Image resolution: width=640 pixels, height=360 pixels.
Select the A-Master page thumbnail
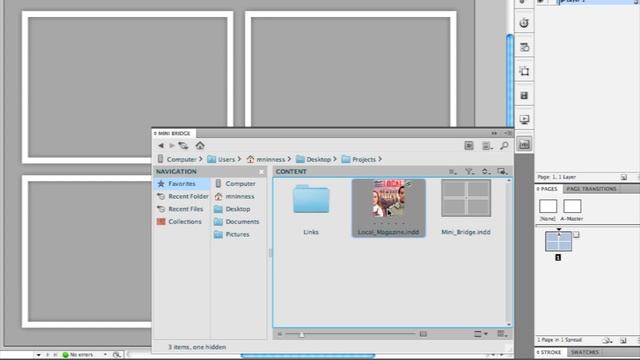click(572, 206)
